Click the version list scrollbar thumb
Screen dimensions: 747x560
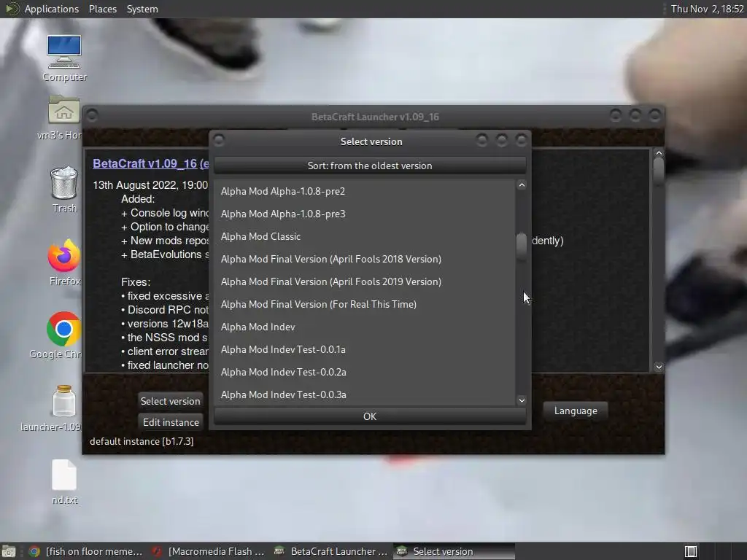(522, 246)
